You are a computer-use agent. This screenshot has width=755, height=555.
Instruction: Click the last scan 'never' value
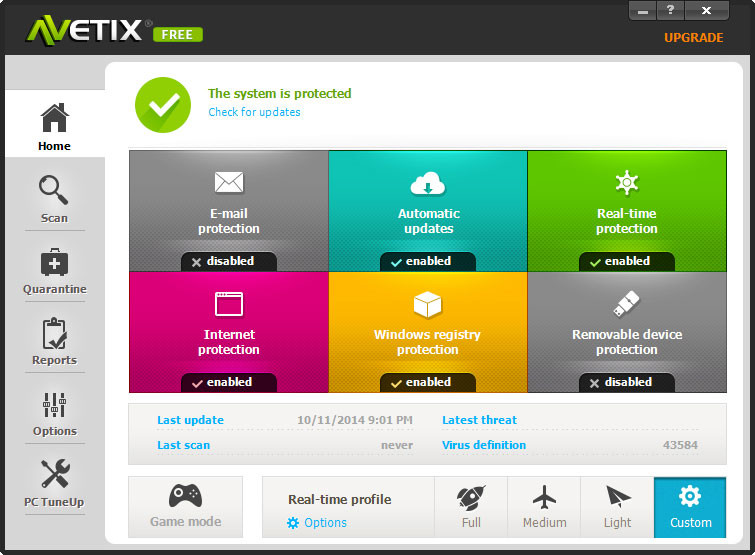[x=397, y=445]
